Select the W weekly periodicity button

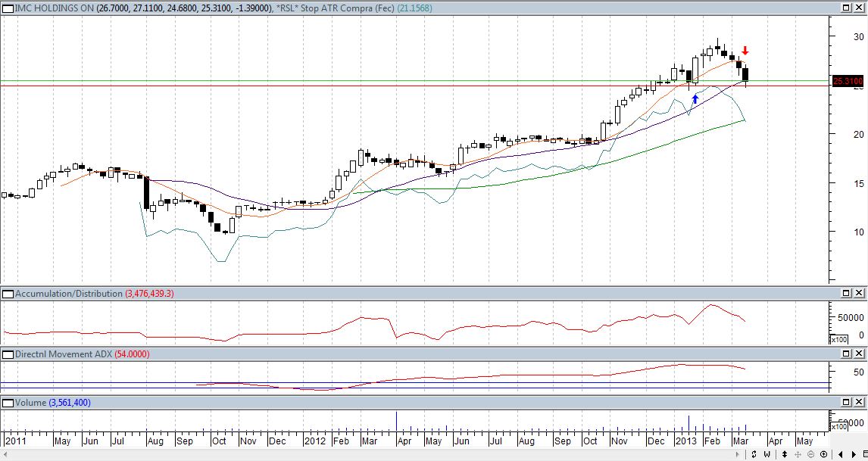pos(767,454)
